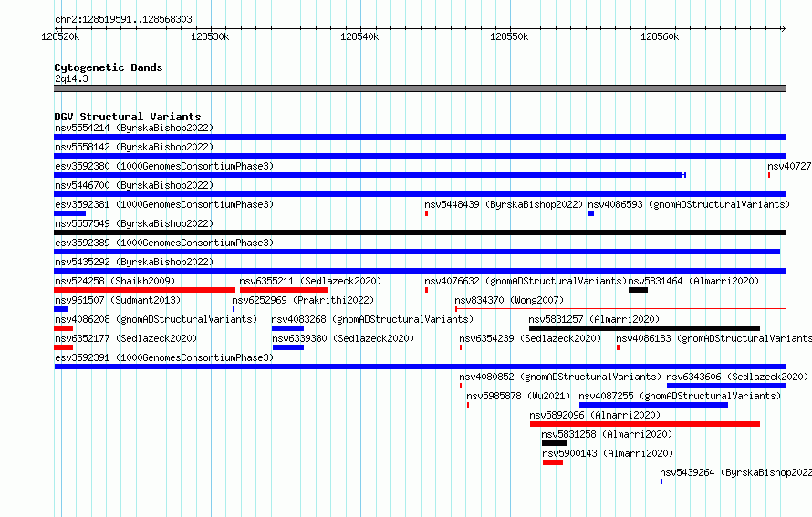Click the chr2:128519591..128568303 coordinate label
The width and height of the screenshot is (812, 517).
123,19
